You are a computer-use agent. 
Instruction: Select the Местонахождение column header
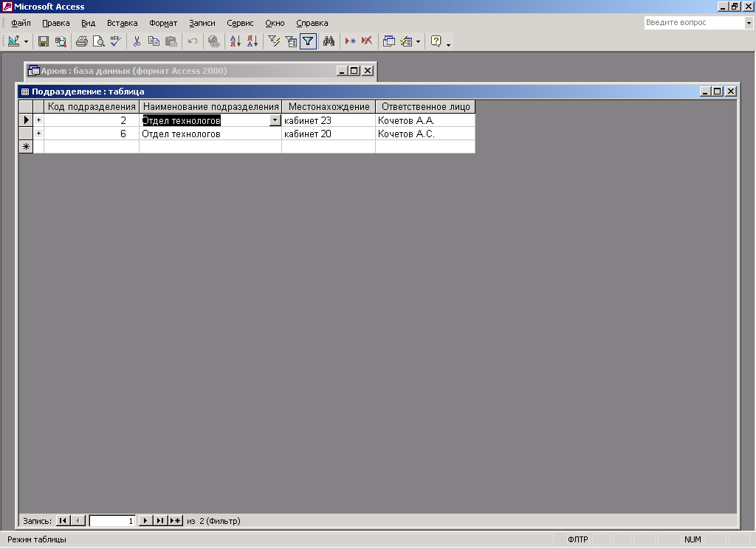pos(329,106)
